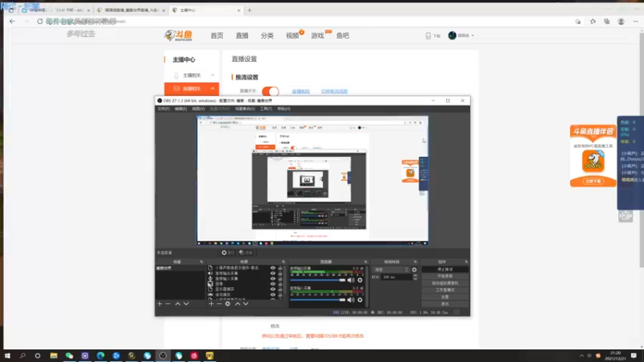The image size is (644, 362).
Task: Click 开始录制 button in OBS controls
Action: [x=445, y=276]
